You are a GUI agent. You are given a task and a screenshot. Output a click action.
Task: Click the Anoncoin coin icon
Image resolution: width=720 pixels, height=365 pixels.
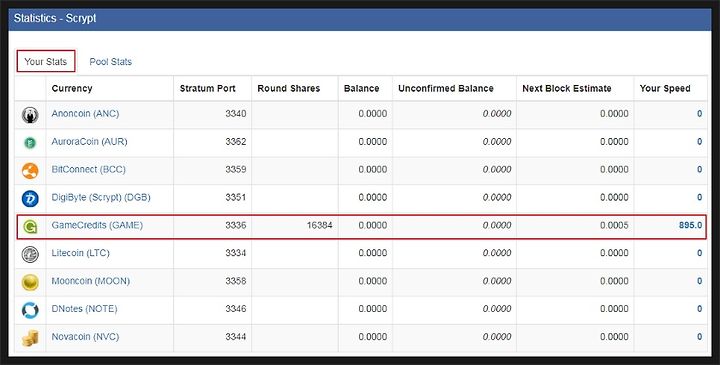(30, 115)
